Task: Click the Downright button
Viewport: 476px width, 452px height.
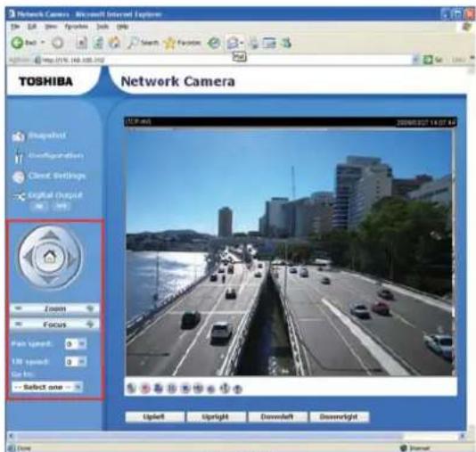Action: [x=340, y=417]
